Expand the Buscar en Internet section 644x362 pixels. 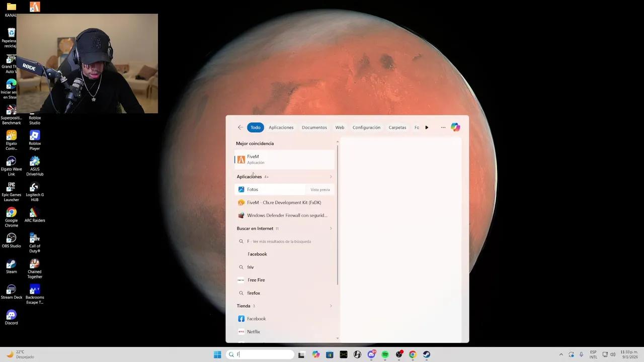tap(331, 228)
